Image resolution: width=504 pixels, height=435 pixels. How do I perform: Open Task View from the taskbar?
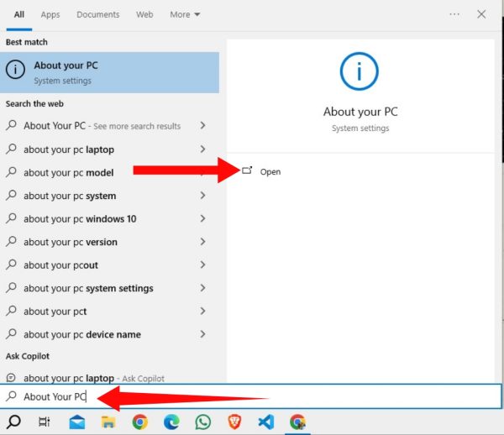44,422
